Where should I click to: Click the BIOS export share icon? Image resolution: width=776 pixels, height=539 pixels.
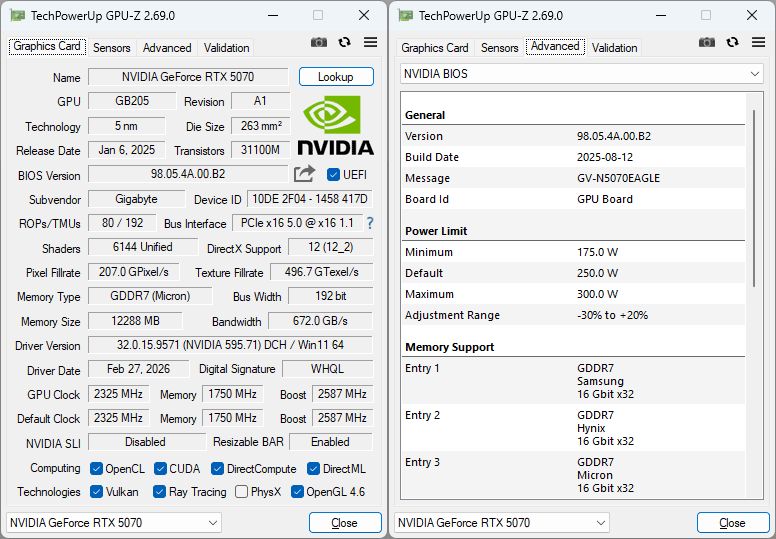(x=304, y=174)
